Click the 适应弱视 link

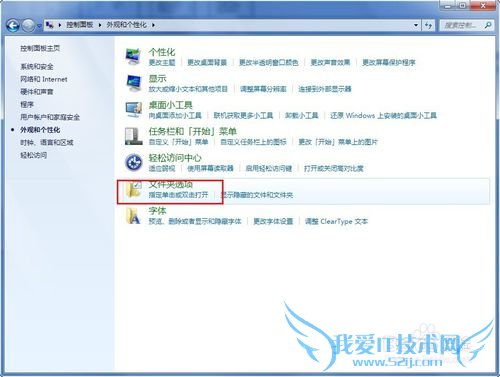[162, 168]
